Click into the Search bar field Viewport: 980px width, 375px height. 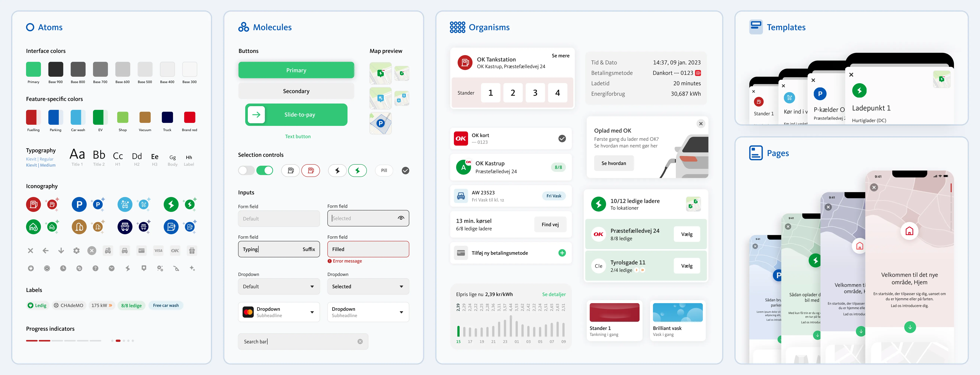[x=303, y=341]
